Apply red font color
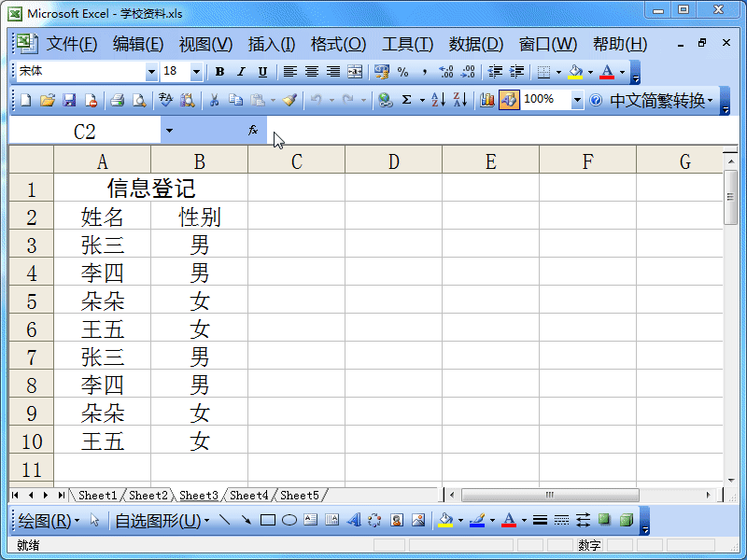Viewport: 747px width, 560px height. pos(606,72)
